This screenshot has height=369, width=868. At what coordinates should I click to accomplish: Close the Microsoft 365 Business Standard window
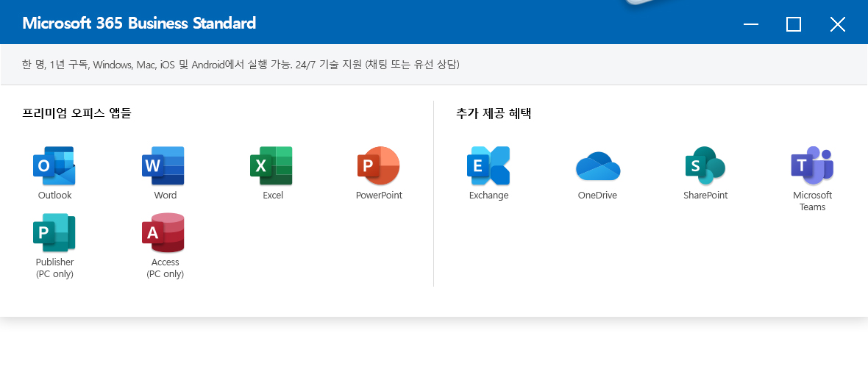coord(837,25)
